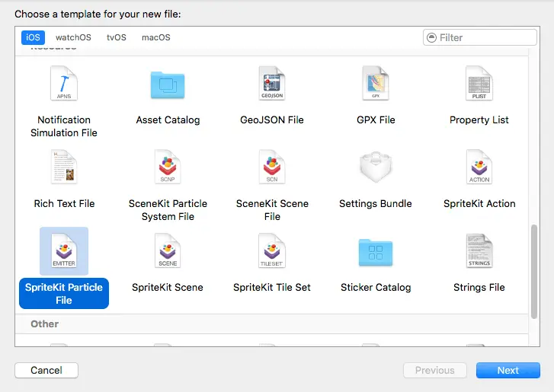Choose the Rich Text File icon
Screen dimensions: 554x392
64,168
